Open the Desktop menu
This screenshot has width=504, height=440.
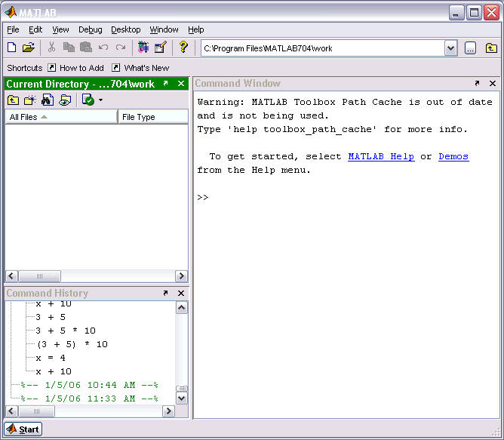point(125,29)
